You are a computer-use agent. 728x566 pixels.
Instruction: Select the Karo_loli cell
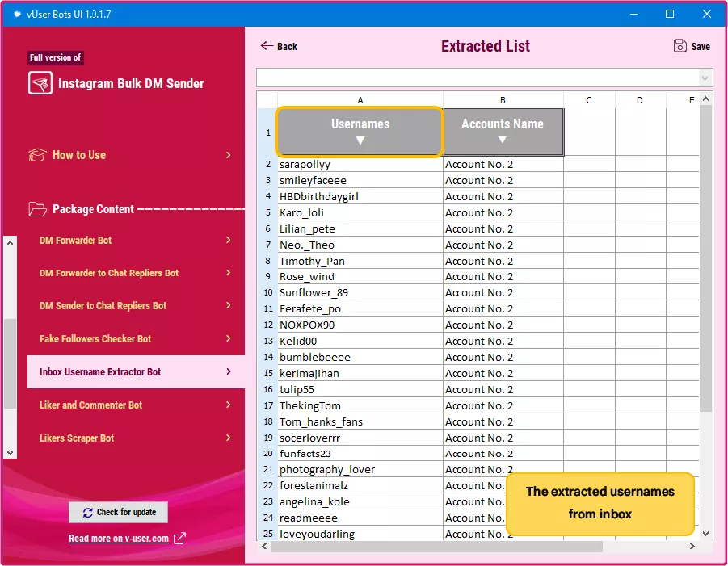point(360,213)
